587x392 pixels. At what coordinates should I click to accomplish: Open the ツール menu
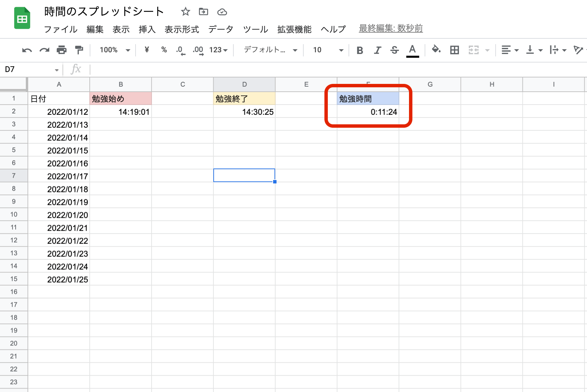point(255,29)
